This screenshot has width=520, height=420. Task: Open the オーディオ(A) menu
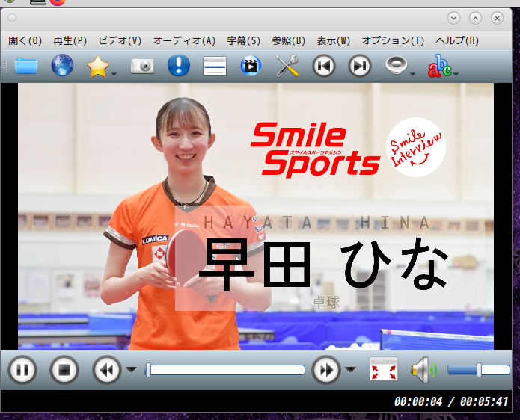[x=184, y=41]
